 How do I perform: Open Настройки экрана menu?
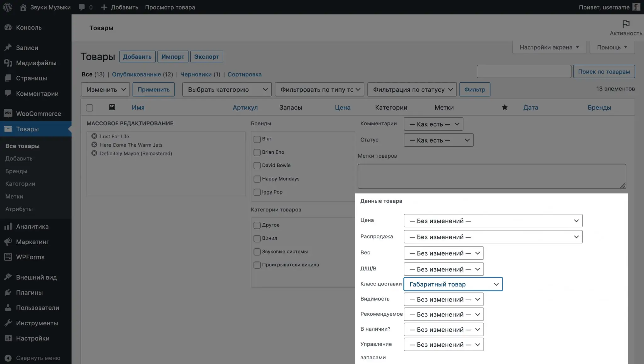pyautogui.click(x=549, y=47)
